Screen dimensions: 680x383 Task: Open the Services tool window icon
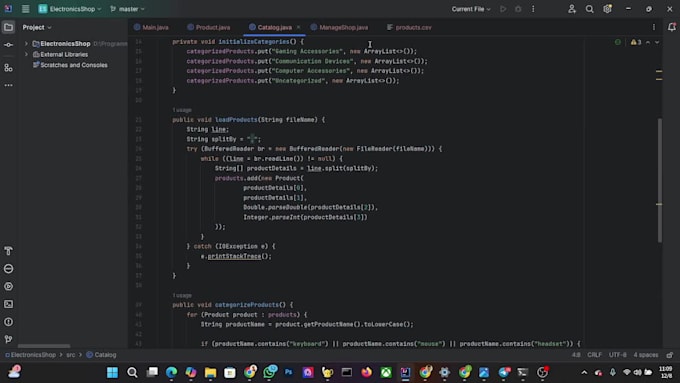point(8,268)
